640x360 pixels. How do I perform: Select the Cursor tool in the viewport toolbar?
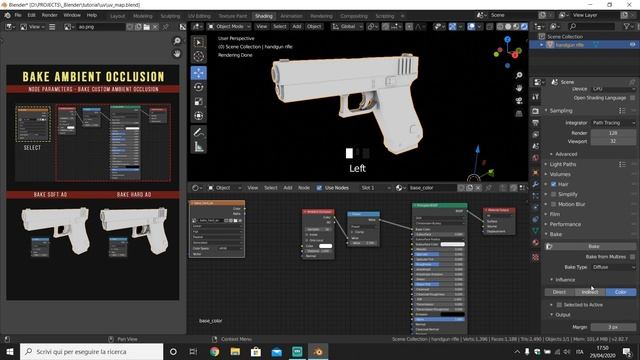(199, 57)
